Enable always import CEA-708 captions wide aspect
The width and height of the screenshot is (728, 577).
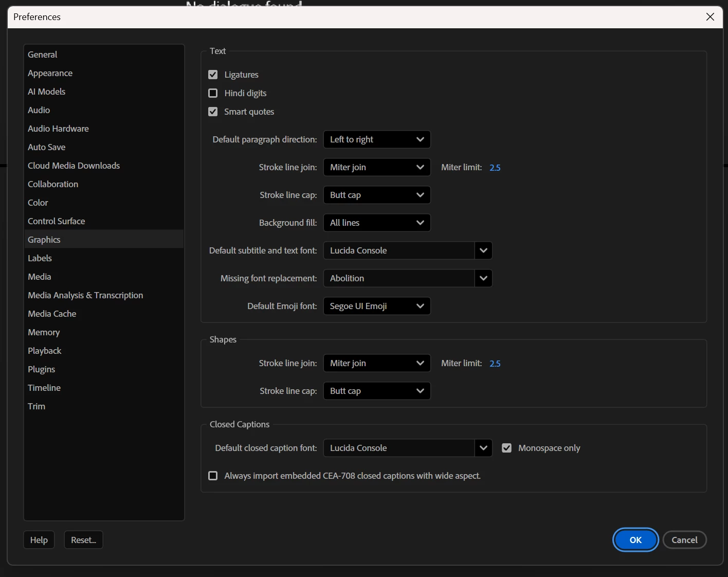click(213, 476)
